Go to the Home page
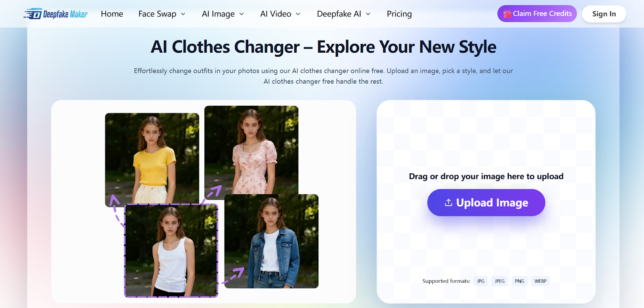This screenshot has height=308, width=644. coord(112,14)
